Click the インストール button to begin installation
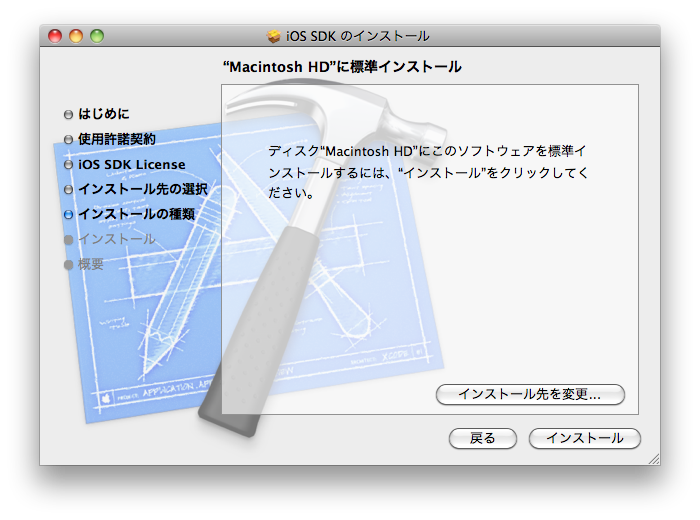Viewport: 700px width, 520px height. [584, 438]
